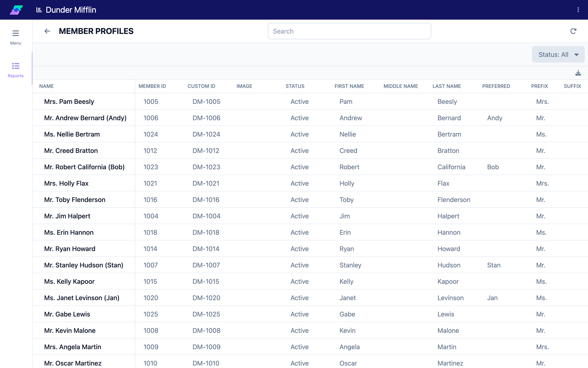
Task: Sort by the STATUS column header
Action: click(x=295, y=86)
